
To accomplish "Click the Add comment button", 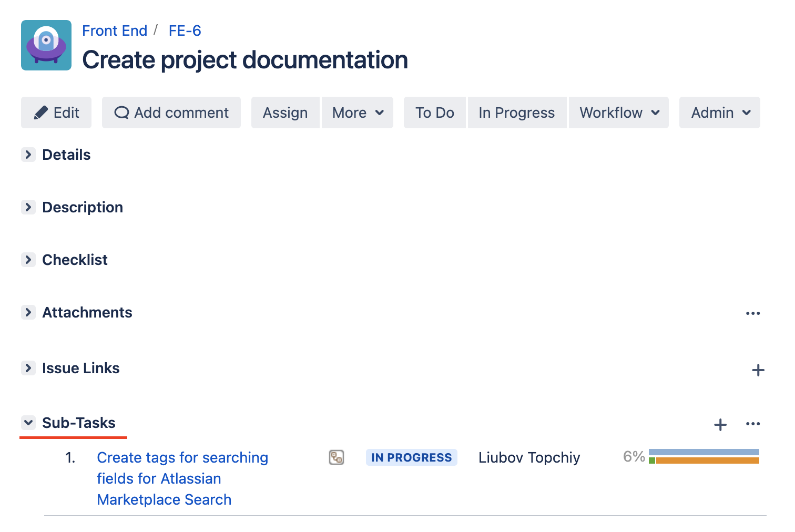I will (171, 112).
